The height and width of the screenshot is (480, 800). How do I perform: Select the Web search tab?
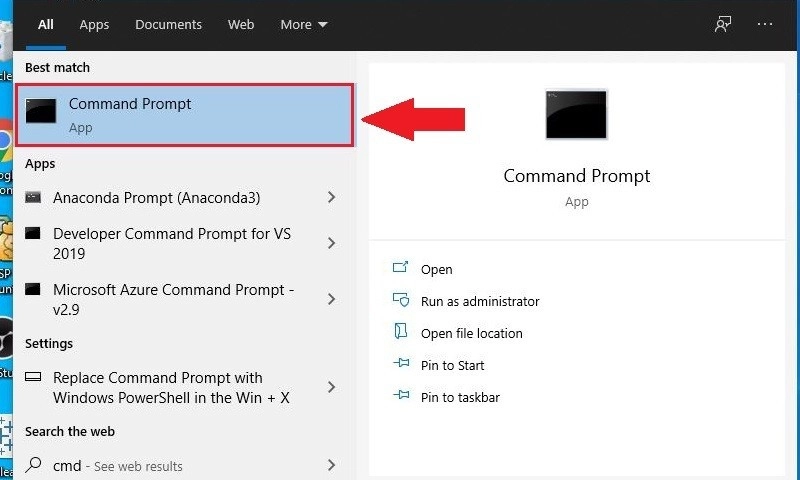click(x=241, y=24)
